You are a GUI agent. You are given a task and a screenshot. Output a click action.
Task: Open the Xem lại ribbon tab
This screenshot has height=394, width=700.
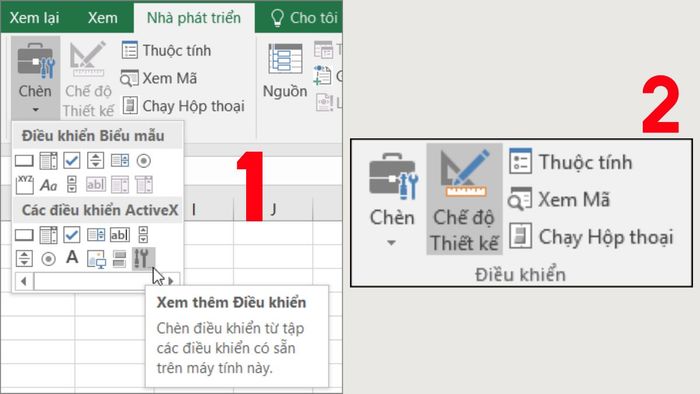coord(34,18)
